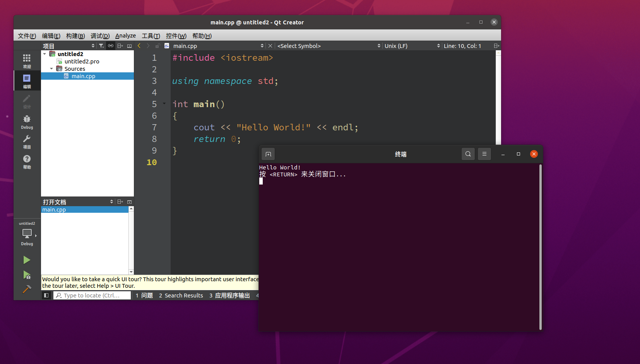
Task: Split the Open Documents panel
Action: point(120,202)
